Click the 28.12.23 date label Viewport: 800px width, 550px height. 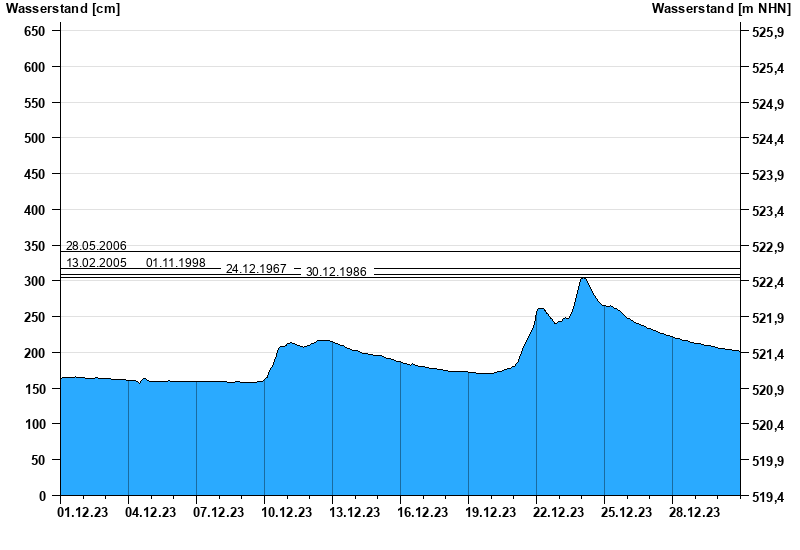[x=694, y=512]
